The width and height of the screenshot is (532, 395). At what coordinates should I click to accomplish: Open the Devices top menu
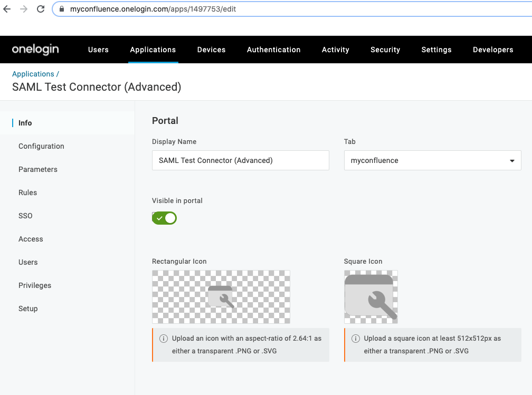[x=211, y=50]
